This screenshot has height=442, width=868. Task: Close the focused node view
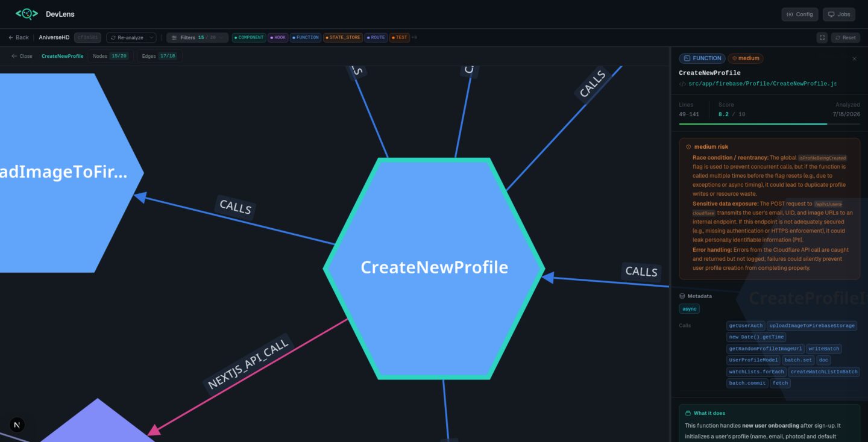coord(22,56)
